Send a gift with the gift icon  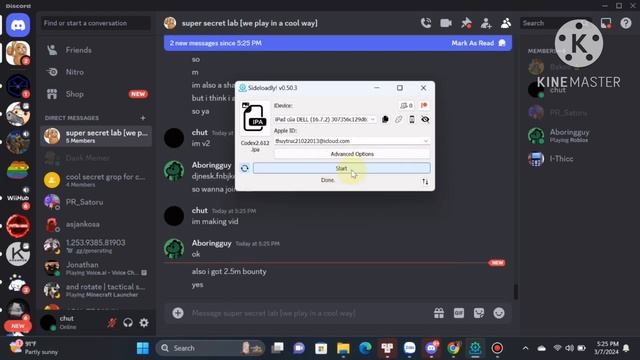pyautogui.click(x=439, y=313)
